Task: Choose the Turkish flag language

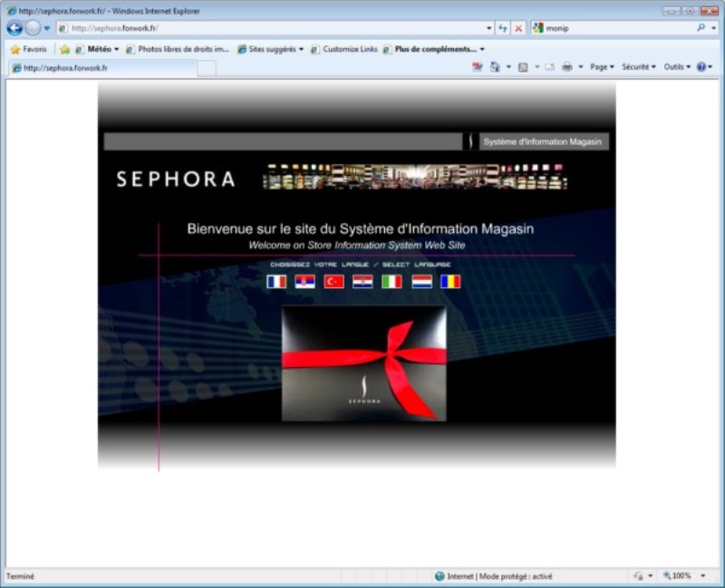Action: click(x=333, y=282)
